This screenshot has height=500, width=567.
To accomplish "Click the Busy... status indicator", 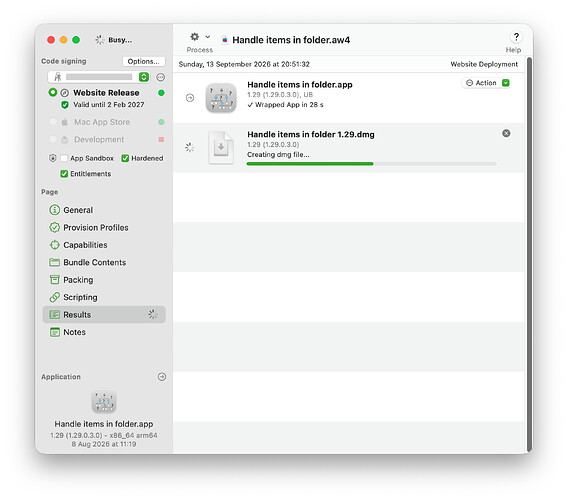I will [114, 40].
